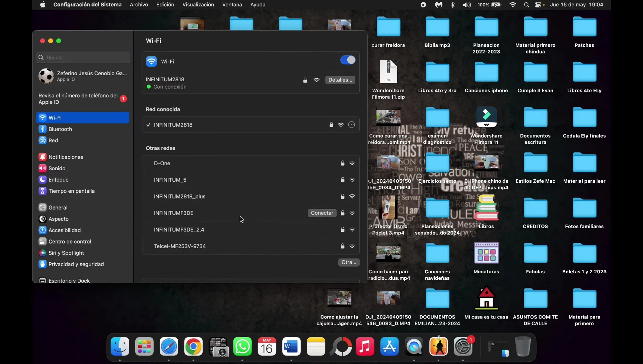643x364 pixels.
Task: Click the INFINITUM2818 known network row
Action: tap(251, 125)
